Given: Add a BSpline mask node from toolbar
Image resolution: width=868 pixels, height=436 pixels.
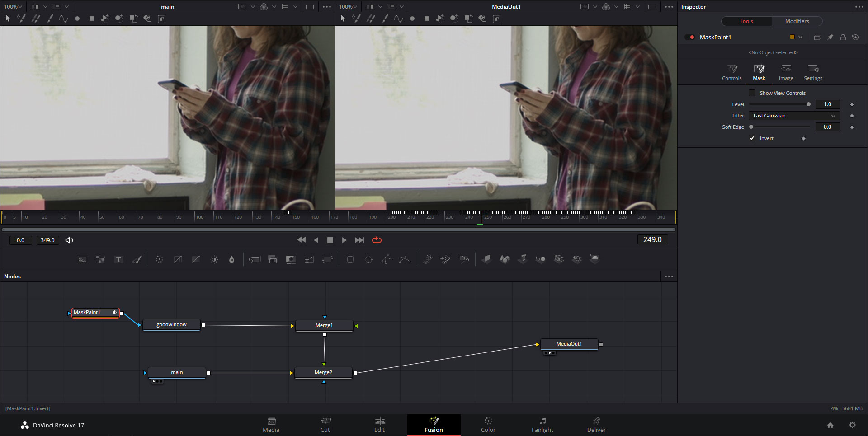Looking at the screenshot, I should [405, 259].
